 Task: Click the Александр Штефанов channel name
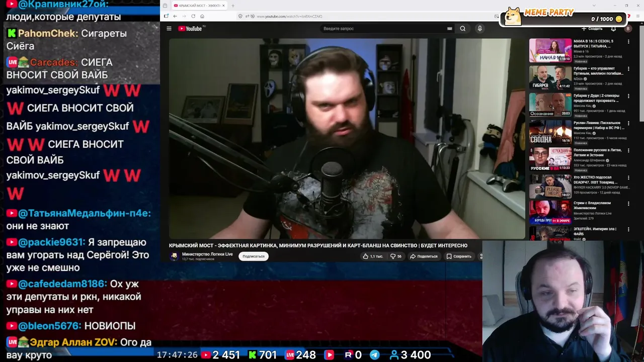click(590, 160)
